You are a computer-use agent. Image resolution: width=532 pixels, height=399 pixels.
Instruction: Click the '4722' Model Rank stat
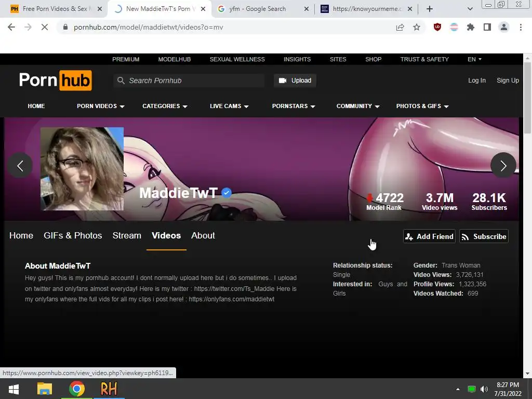point(385,202)
